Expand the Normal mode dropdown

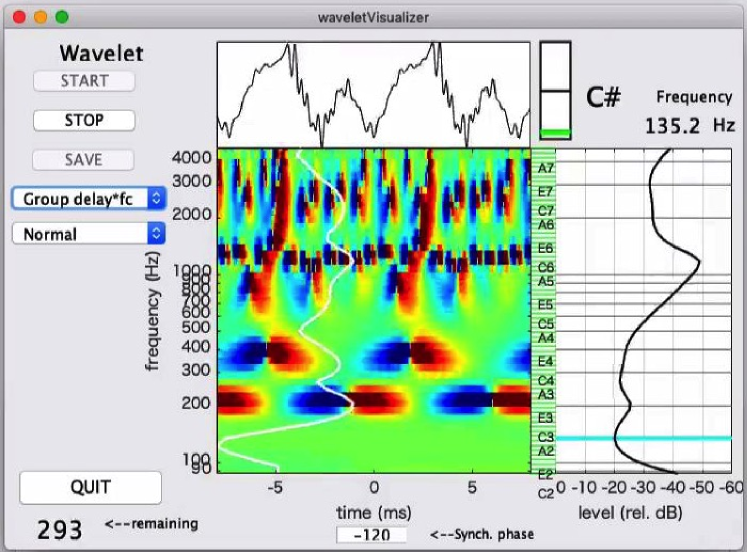coord(88,233)
